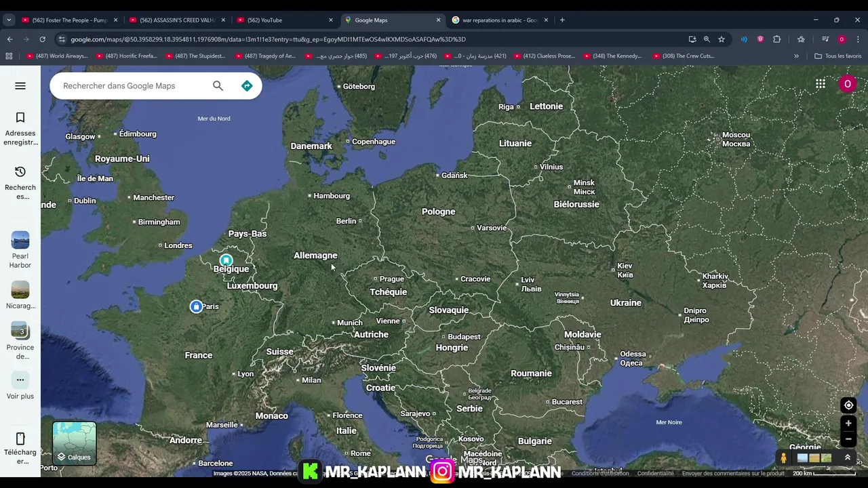
Task: Expand the imagery strip double-chevron
Action: click(x=847, y=457)
